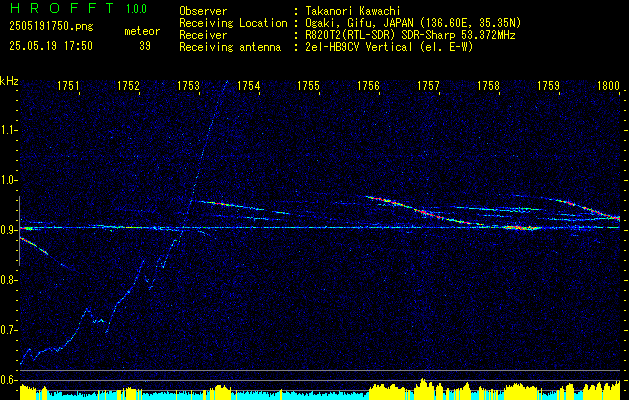This screenshot has width=629, height=400.
Task: Click the HROFFT program title text
Action: [62, 8]
